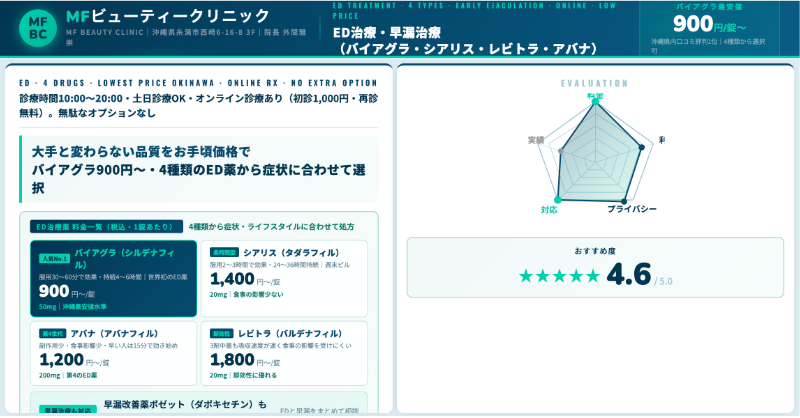Select the アバナ（アバナフィル）1,200円 card
This screenshot has width=800, height=418.
tap(113, 353)
